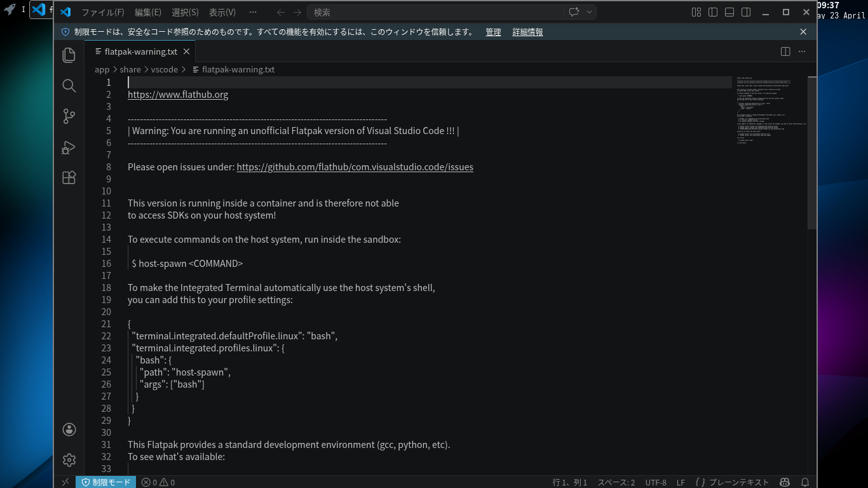Image resolution: width=868 pixels, height=488 pixels.
Task: Click the VS Code logo in the title bar
Action: point(65,12)
